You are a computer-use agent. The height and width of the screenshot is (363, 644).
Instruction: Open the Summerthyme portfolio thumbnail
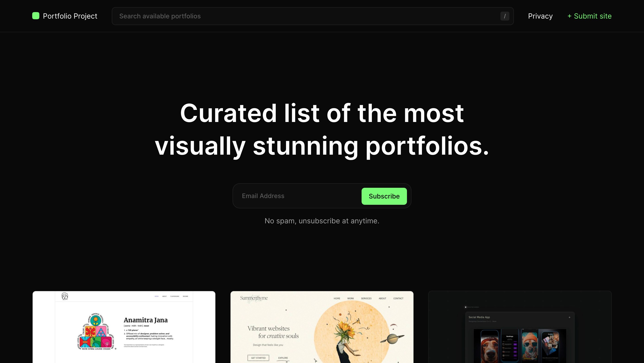pyautogui.click(x=322, y=327)
